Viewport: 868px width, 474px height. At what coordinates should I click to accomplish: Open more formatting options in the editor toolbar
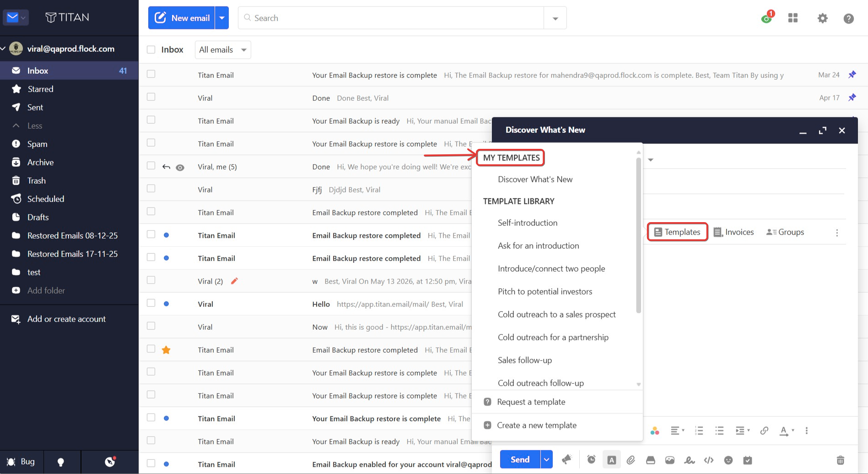click(x=807, y=430)
